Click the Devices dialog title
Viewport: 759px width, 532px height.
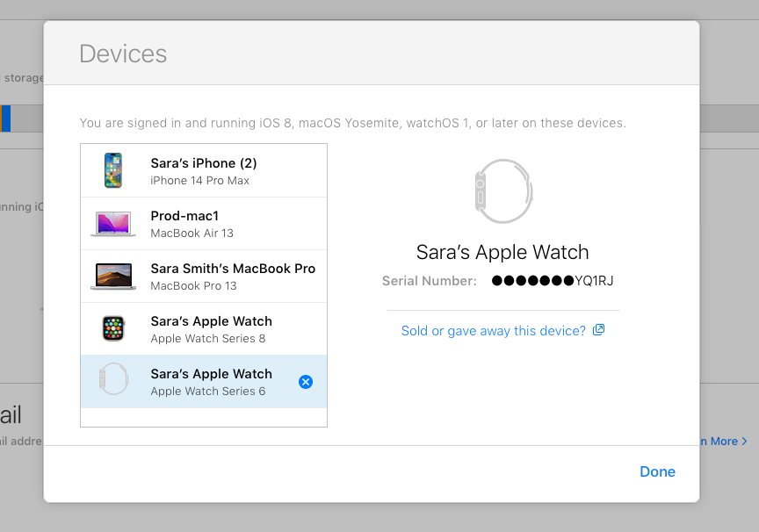point(123,54)
